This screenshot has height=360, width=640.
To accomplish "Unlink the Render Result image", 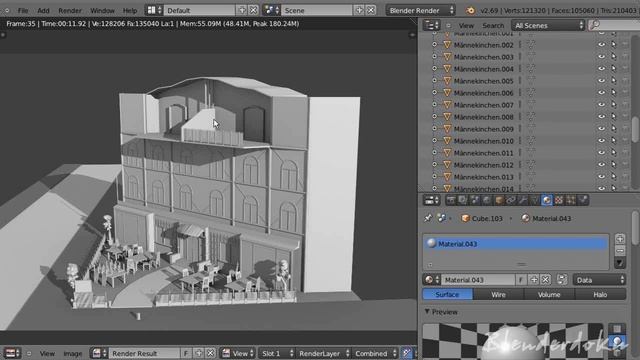I will tap(210, 353).
